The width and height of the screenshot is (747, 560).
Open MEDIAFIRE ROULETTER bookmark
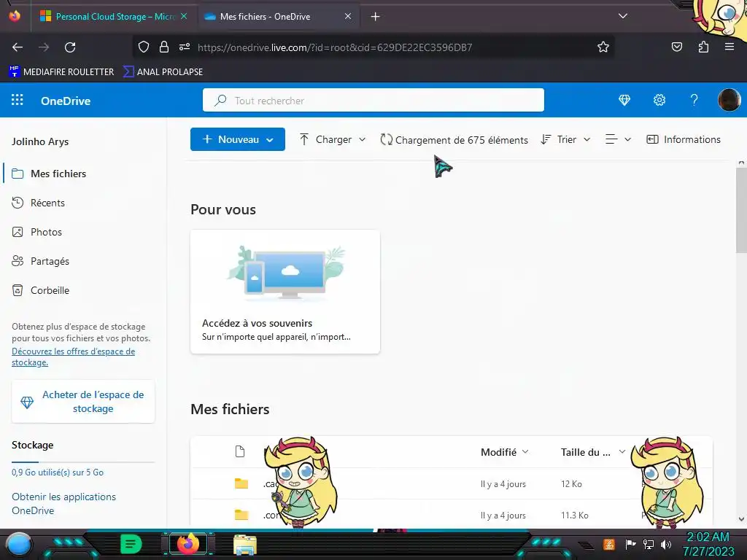(61, 72)
